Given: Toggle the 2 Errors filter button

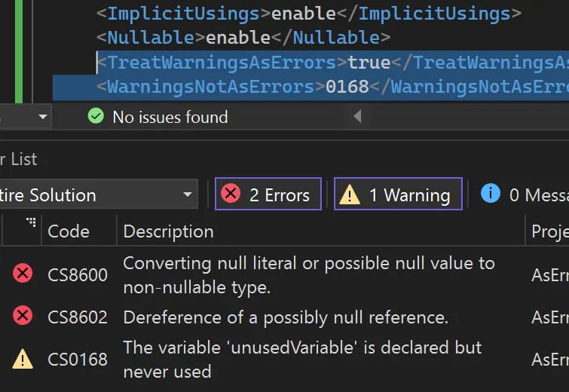Looking at the screenshot, I should (268, 194).
